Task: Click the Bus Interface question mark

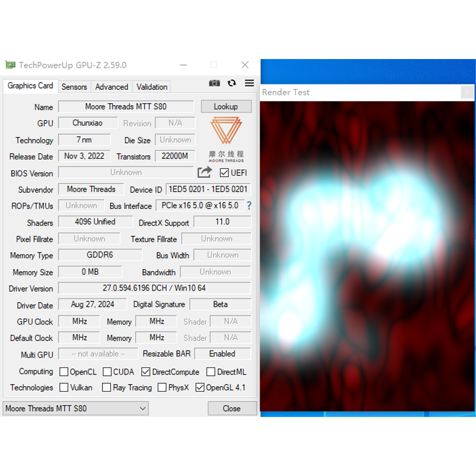Action: [249, 205]
